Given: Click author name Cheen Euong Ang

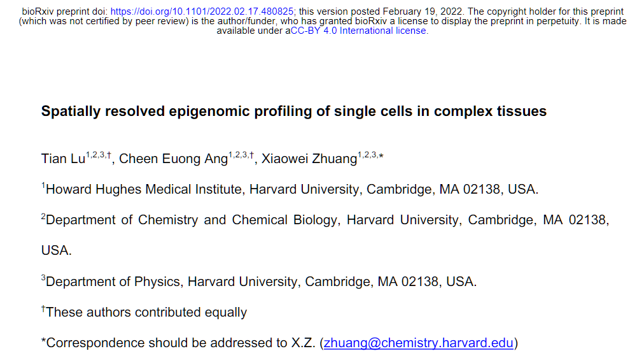Looking at the screenshot, I should point(173,159).
